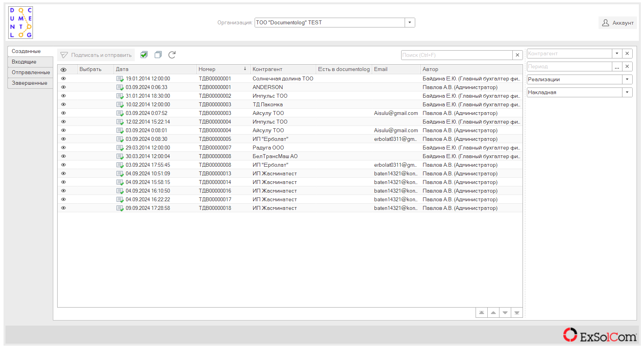This screenshot has width=644, height=346.
Task: Toggle eye for ТДВ00000001 Солнечная долина row
Action: pyautogui.click(x=63, y=78)
